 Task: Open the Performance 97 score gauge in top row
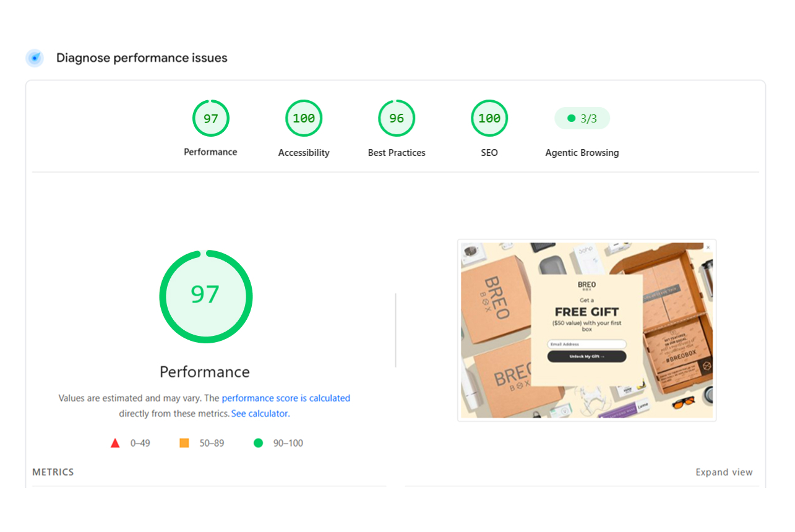pos(210,118)
